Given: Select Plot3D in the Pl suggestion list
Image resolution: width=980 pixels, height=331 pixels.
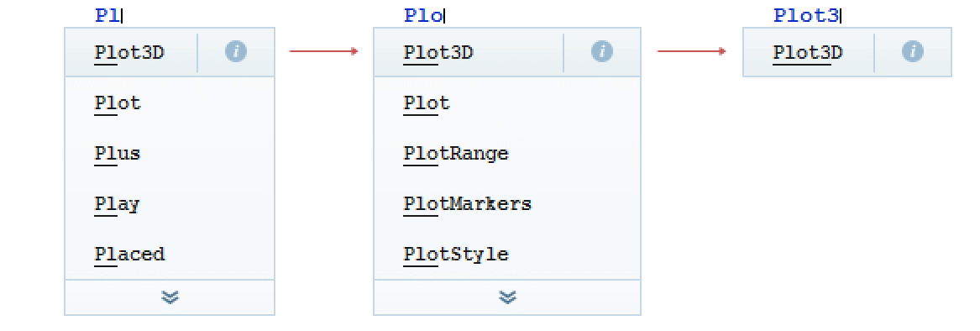Looking at the screenshot, I should click(x=129, y=53).
